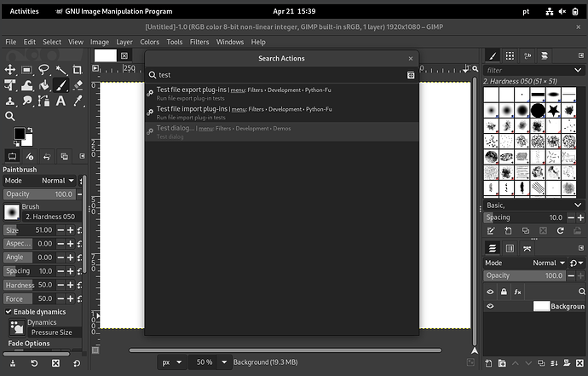The height and width of the screenshot is (376, 588).
Task: Select the Smudge tool
Action: coord(26,101)
